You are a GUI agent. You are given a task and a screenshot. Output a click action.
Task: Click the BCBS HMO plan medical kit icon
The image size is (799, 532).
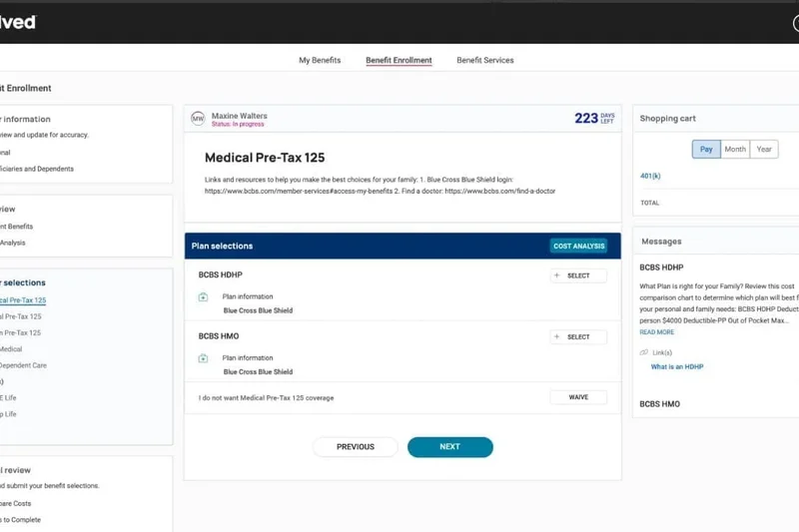[x=203, y=358]
